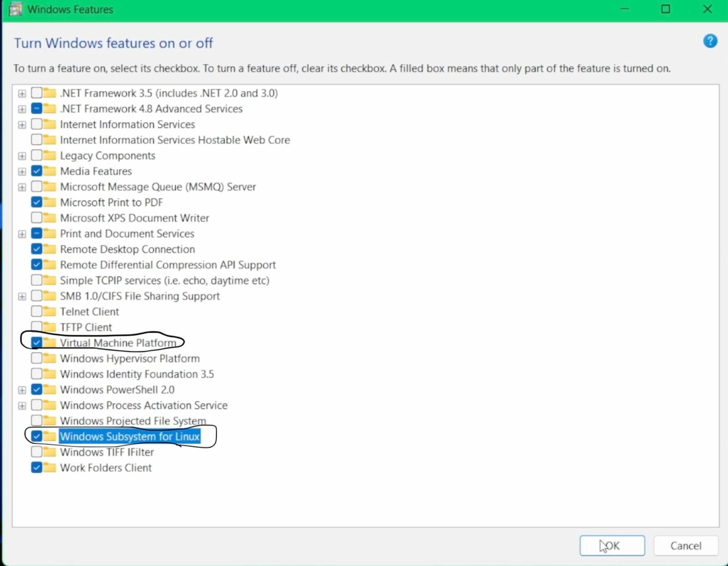Expand the .NET Framework 3.5 entry
728x566 pixels.
(22, 93)
